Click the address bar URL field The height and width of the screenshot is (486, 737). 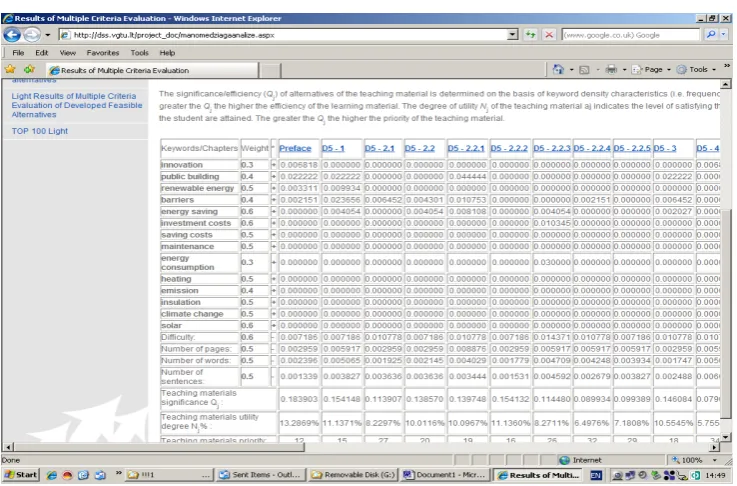(283, 35)
